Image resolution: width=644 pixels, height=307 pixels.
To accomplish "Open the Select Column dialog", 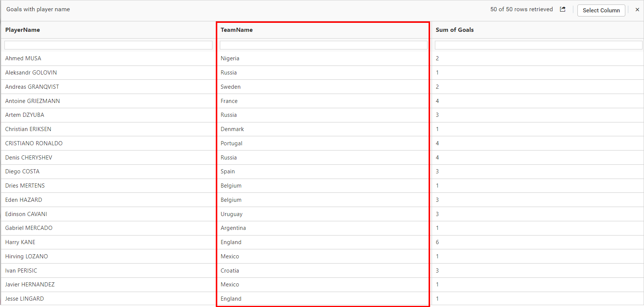I will pyautogui.click(x=601, y=10).
